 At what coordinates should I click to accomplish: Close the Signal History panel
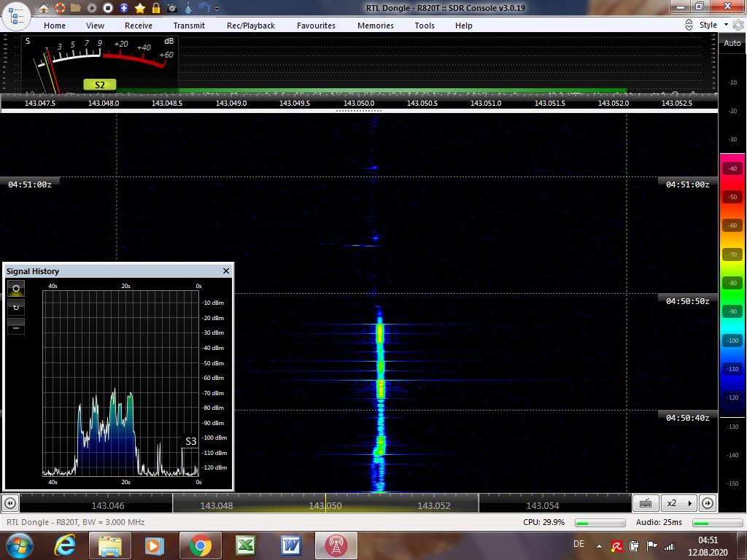[226, 271]
